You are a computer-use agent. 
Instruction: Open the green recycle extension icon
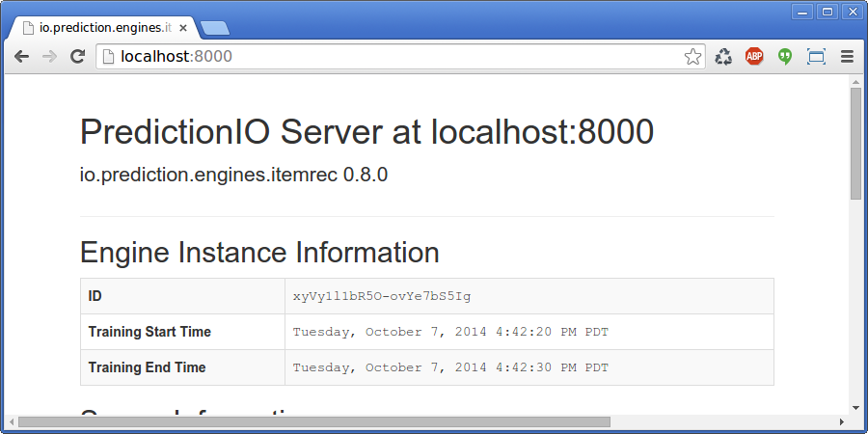pyautogui.click(x=723, y=57)
